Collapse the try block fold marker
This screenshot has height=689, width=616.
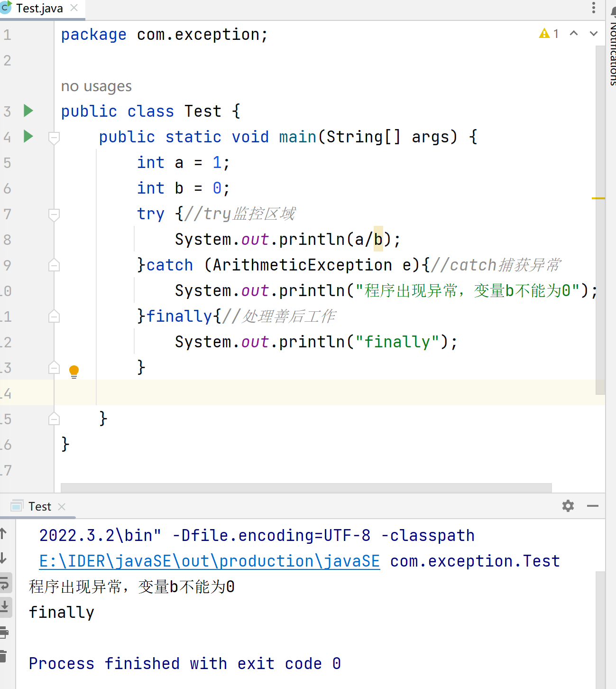pos(54,214)
